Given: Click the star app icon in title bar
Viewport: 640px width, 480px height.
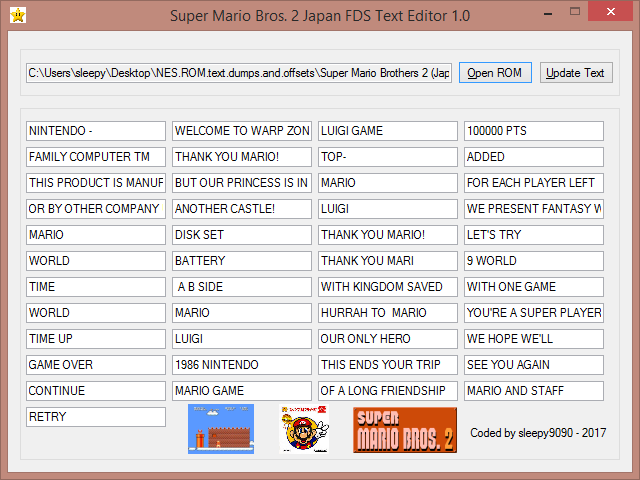Looking at the screenshot, I should pos(16,15).
